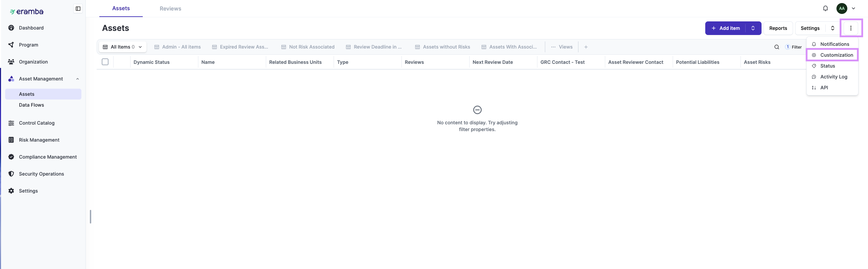
Task: Click the Add item button
Action: [x=726, y=28]
